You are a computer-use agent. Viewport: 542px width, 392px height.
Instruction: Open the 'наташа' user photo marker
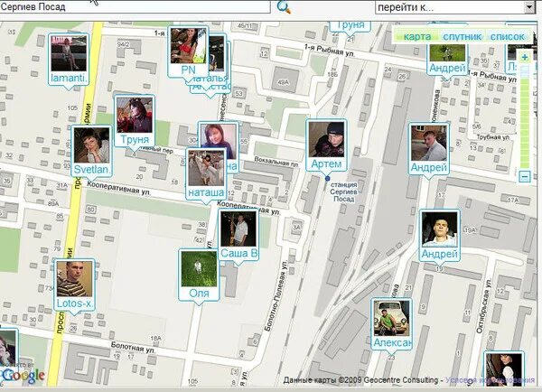tap(206, 174)
